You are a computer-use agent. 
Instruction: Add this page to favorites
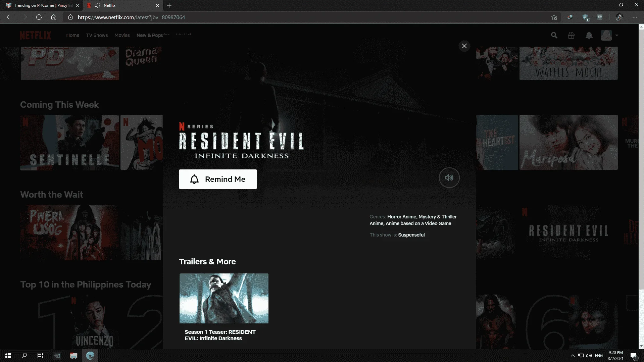554,17
